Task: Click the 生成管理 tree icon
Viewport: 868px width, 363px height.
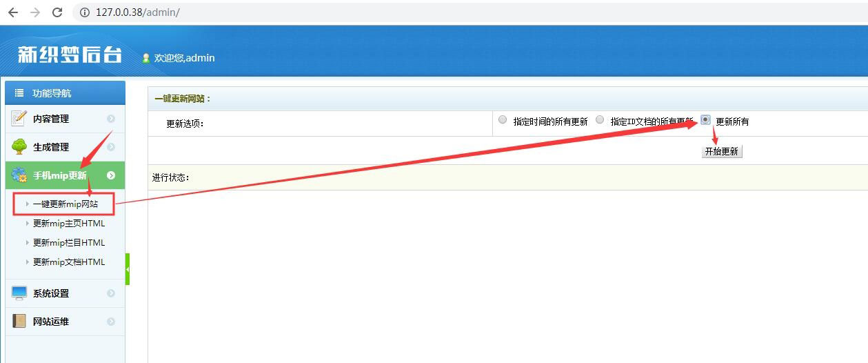Action: point(19,147)
